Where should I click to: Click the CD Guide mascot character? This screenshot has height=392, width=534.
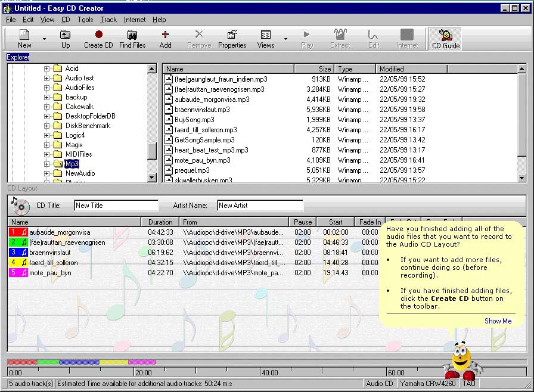coord(462,362)
